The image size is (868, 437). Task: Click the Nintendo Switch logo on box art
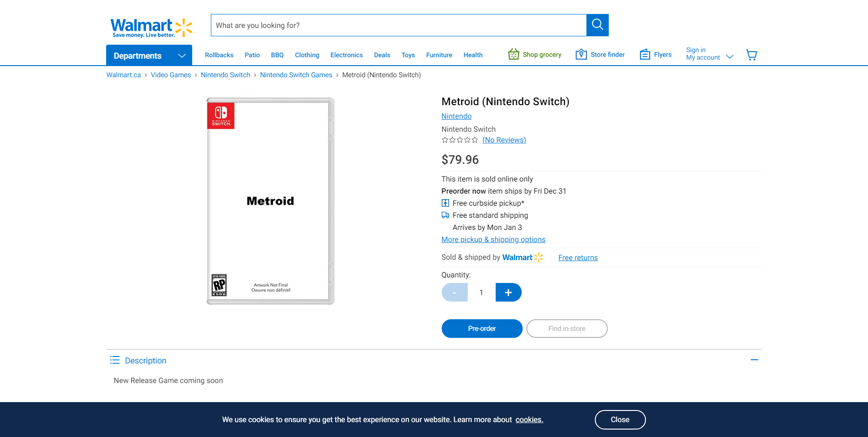tap(221, 115)
